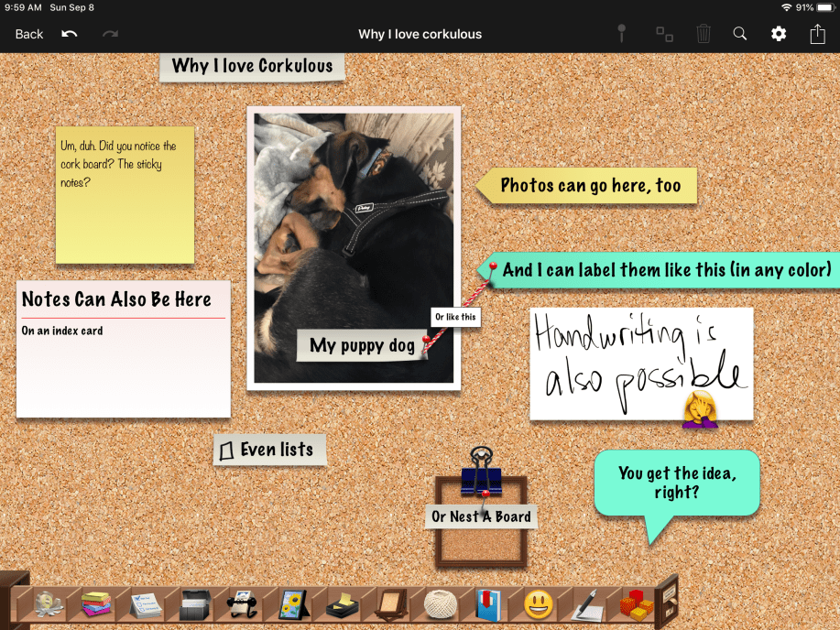The image size is (840, 630).
Task: Open the search magnifier in top bar
Action: point(740,34)
